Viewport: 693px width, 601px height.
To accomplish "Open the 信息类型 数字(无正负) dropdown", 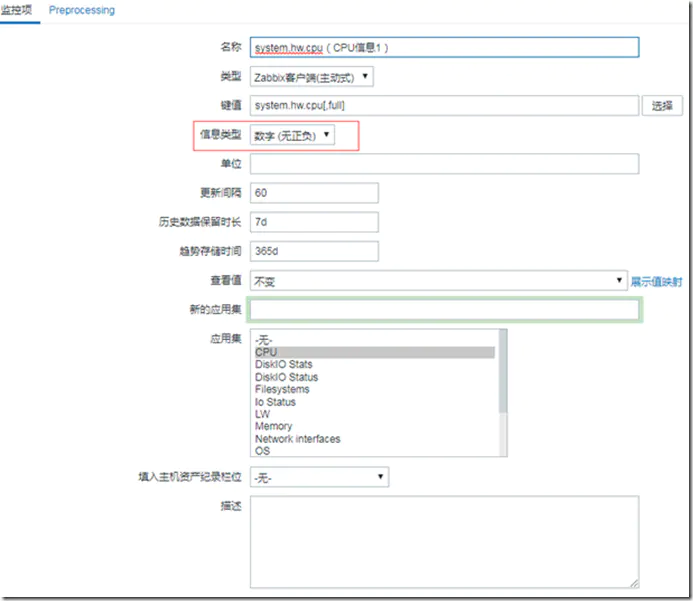I will tap(292, 135).
